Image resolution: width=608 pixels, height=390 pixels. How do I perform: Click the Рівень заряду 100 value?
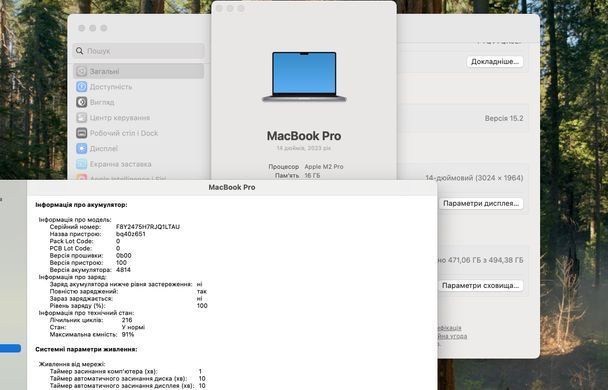(202, 306)
